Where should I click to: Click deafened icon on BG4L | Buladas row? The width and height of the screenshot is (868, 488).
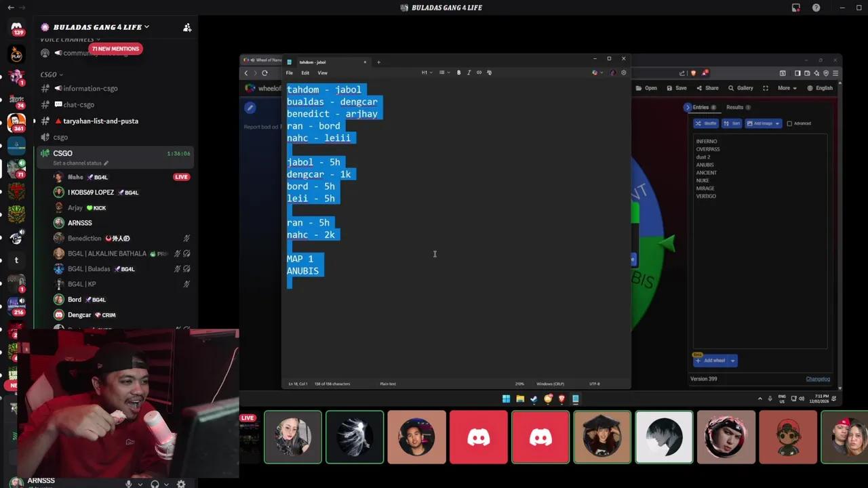coord(186,269)
